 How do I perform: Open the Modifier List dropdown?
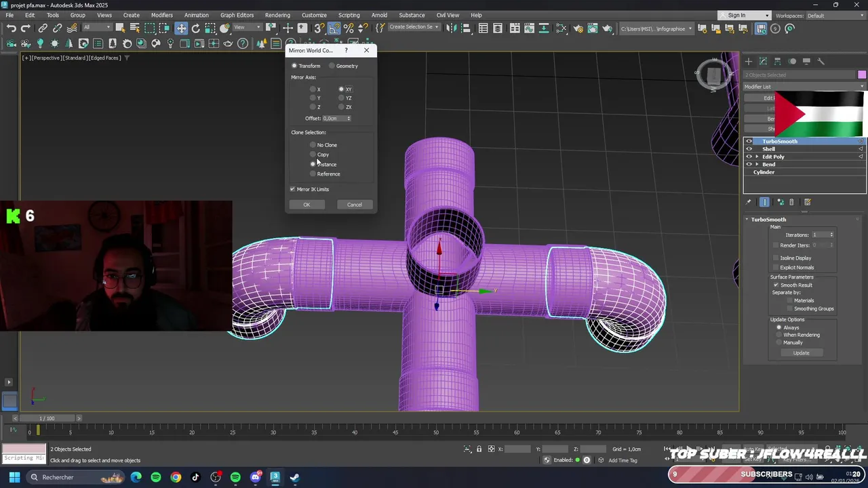coord(805,87)
